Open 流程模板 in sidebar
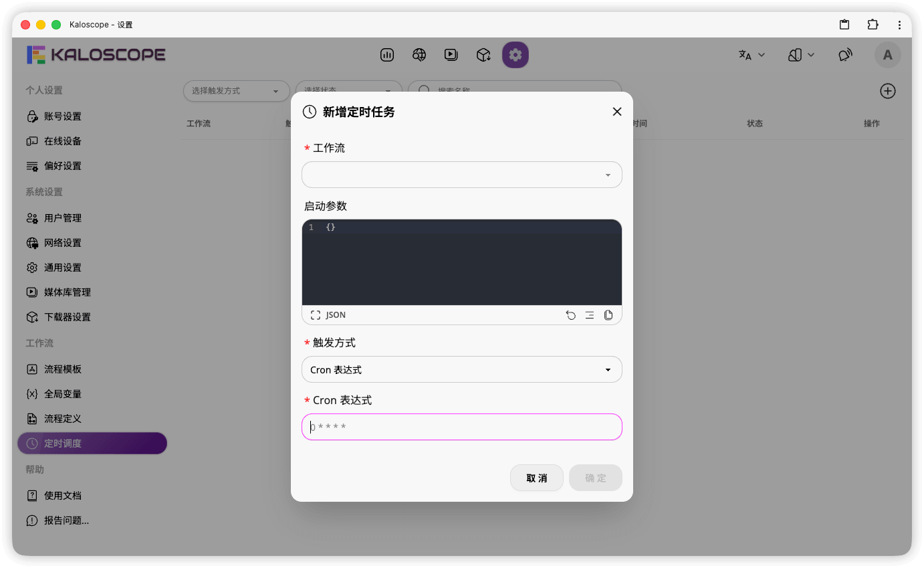924x568 pixels. [92, 369]
